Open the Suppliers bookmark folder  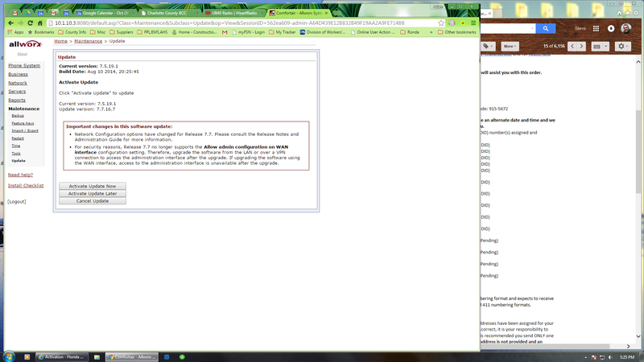click(130, 32)
